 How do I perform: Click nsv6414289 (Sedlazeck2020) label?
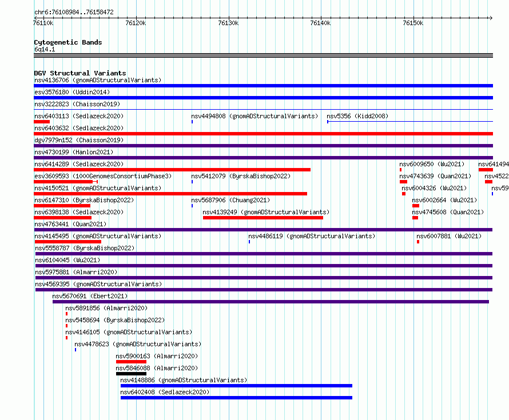click(x=79, y=164)
